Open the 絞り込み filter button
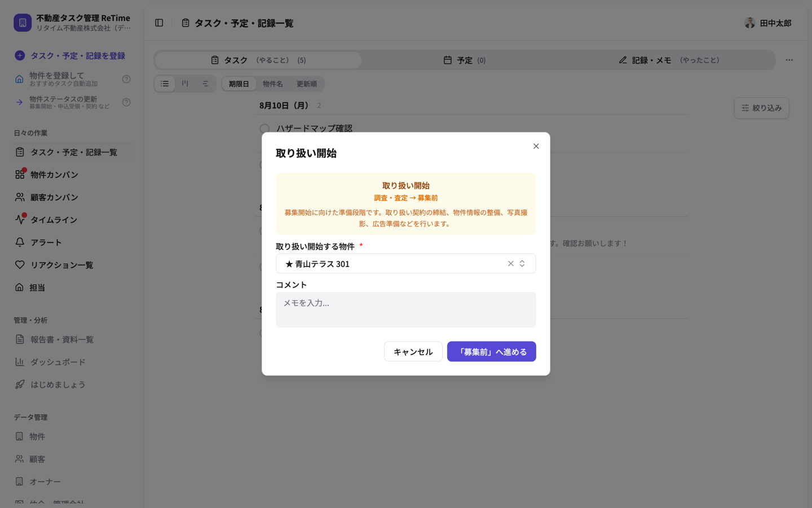The width and height of the screenshot is (812, 508). click(761, 108)
